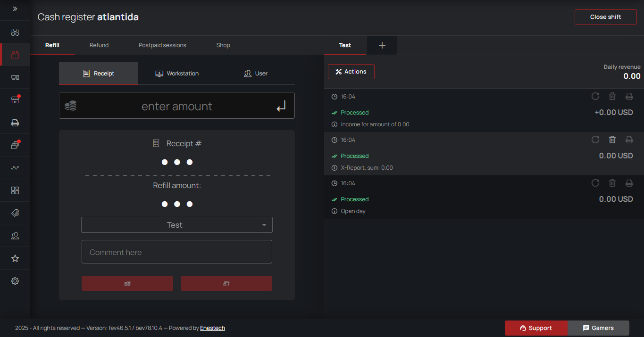Open the Enestech link in footer

(x=212, y=328)
